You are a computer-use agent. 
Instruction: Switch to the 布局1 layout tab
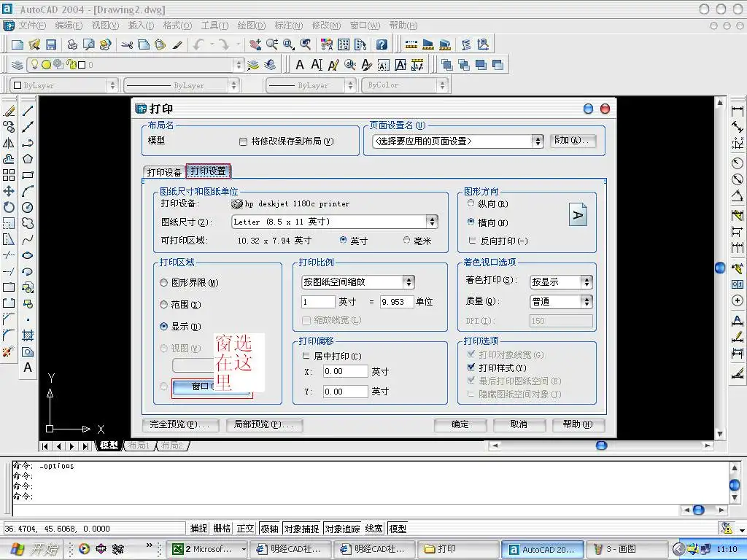(139, 446)
